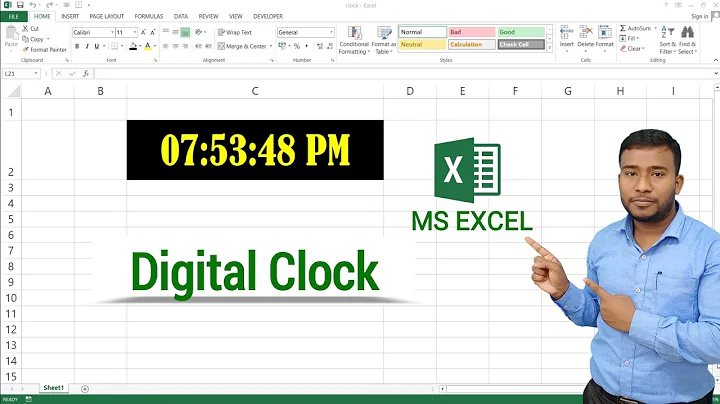The height and width of the screenshot is (404, 720).
Task: Open the General number format dropdown
Action: pyautogui.click(x=331, y=32)
